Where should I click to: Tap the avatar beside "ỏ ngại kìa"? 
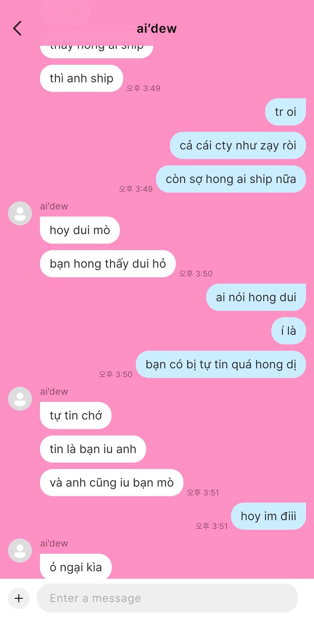[x=20, y=550]
